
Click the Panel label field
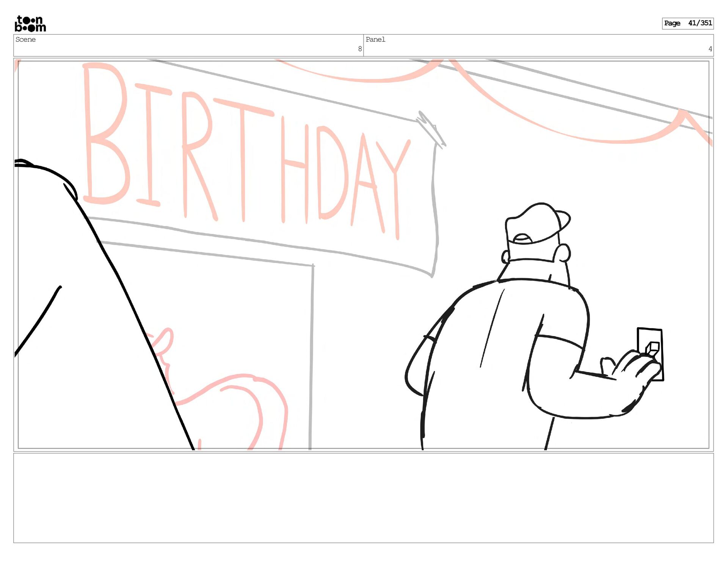(x=375, y=39)
